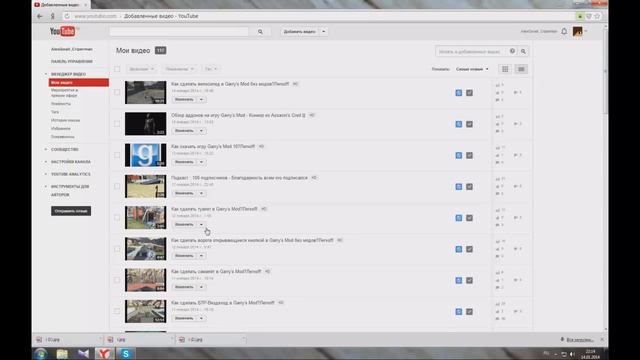Click the YouTube logo

click(x=62, y=31)
